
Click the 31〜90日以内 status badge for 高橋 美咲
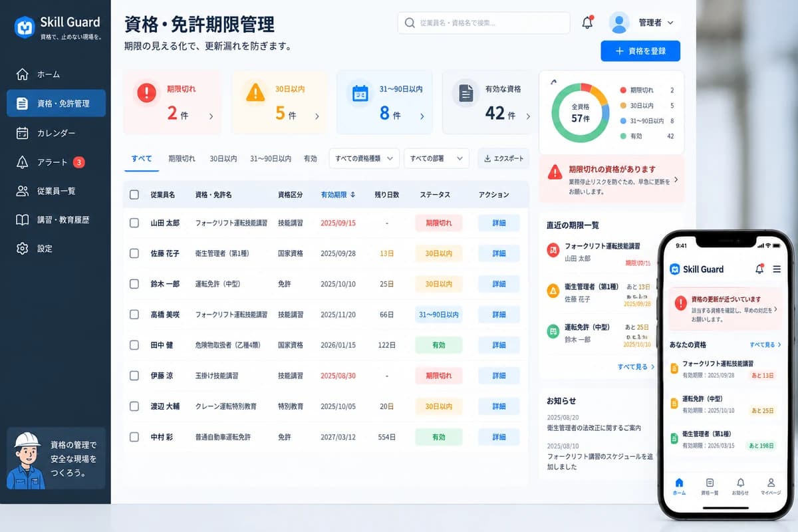pos(438,315)
